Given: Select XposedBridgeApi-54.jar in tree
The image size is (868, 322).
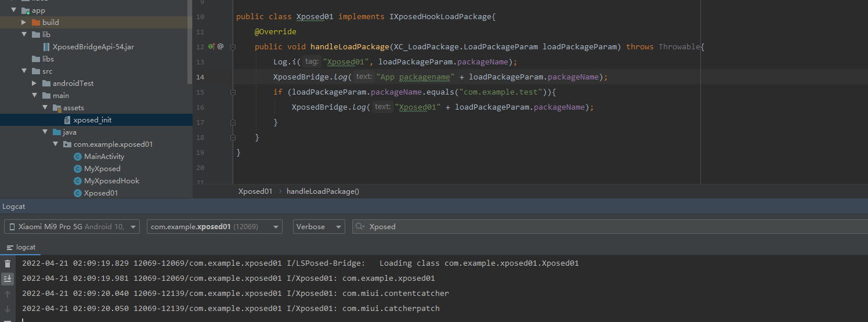Looking at the screenshot, I should click(93, 47).
